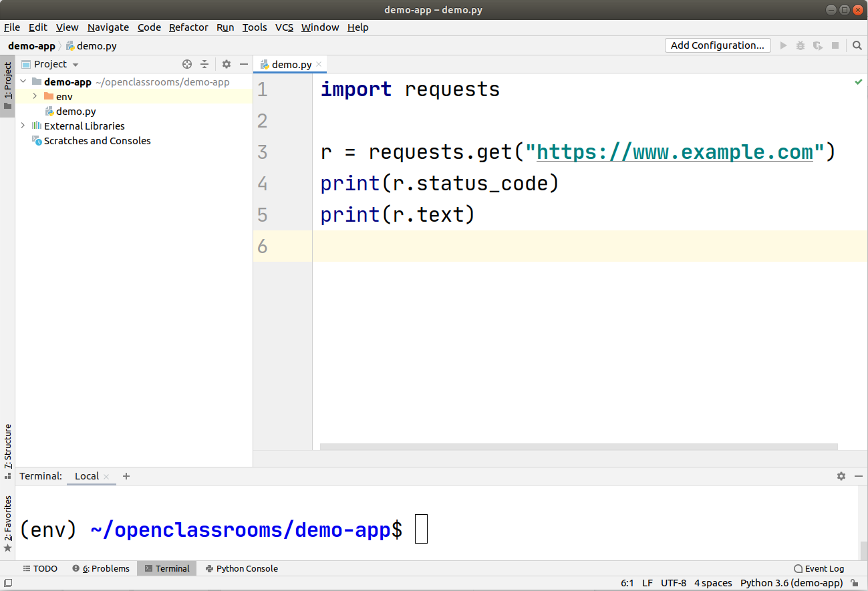Toggle the TODO tool window
This screenshot has height=591, width=868.
[39, 568]
